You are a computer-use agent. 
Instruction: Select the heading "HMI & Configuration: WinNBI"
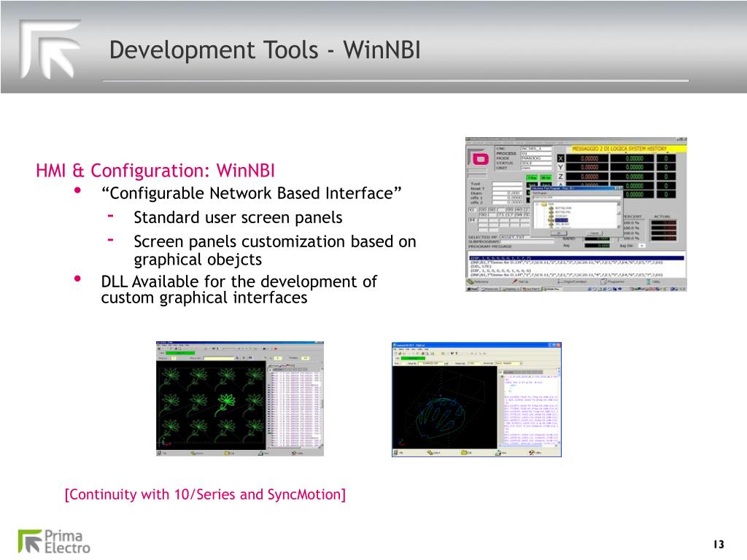click(155, 171)
